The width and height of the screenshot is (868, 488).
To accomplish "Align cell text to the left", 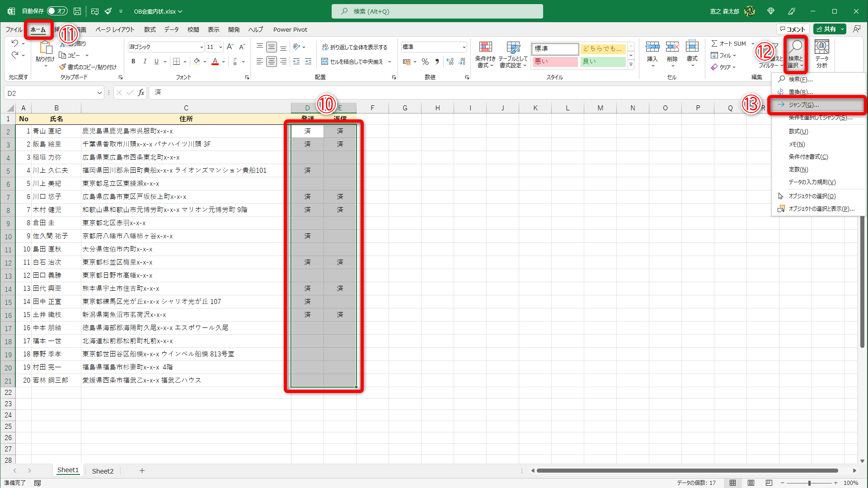I will tap(259, 62).
